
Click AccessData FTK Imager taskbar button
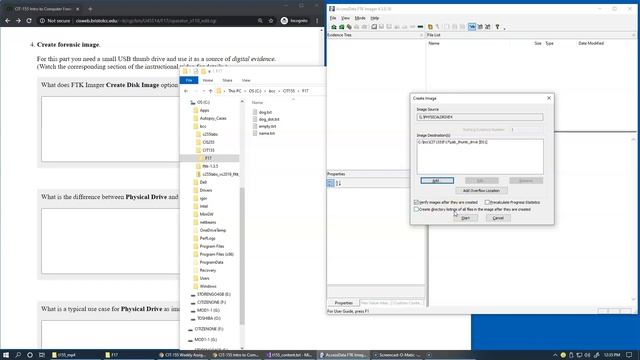344,355
